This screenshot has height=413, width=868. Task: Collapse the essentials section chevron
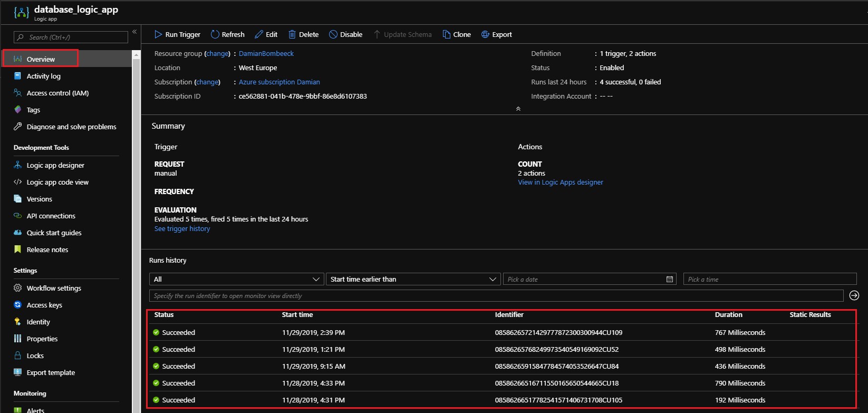click(518, 109)
